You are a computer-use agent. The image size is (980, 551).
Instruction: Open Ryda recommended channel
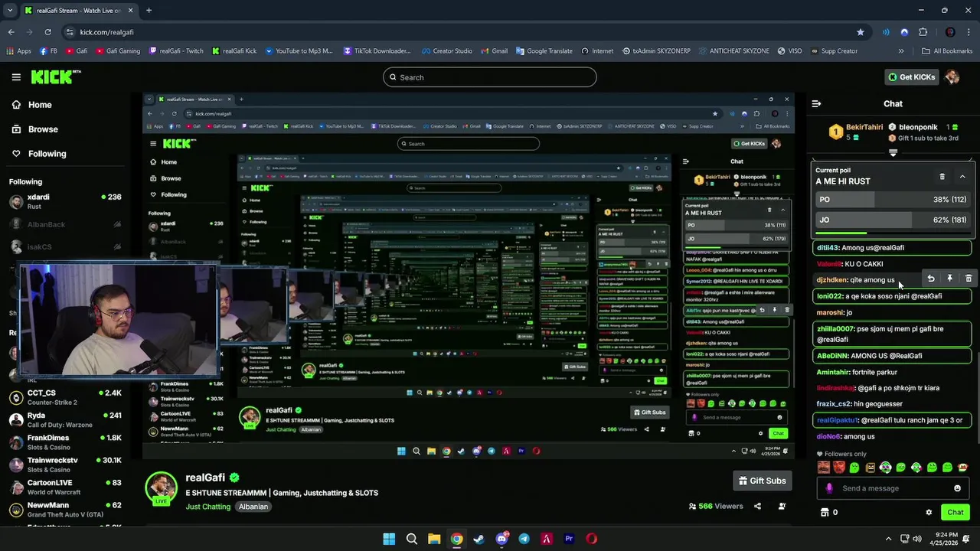pyautogui.click(x=65, y=419)
